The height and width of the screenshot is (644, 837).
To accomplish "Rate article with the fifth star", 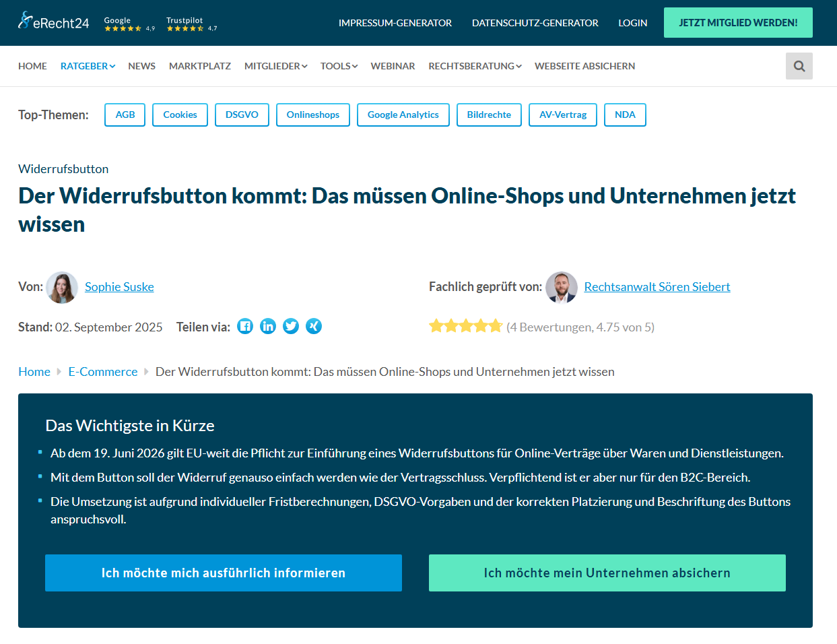I will (496, 327).
